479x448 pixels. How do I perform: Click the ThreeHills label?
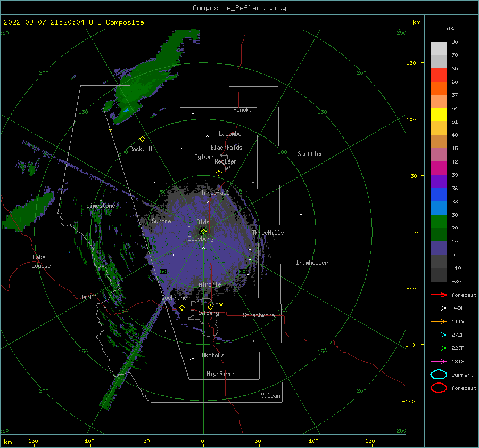tap(268, 233)
